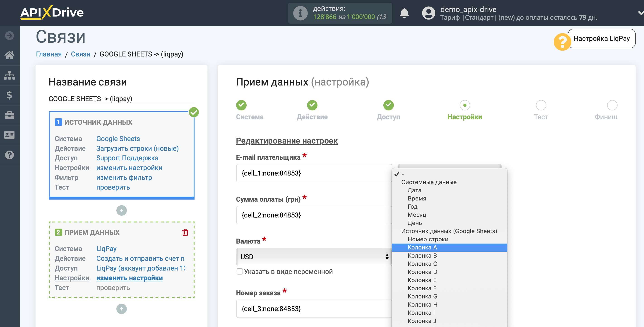Edit the connection name field

122,99
